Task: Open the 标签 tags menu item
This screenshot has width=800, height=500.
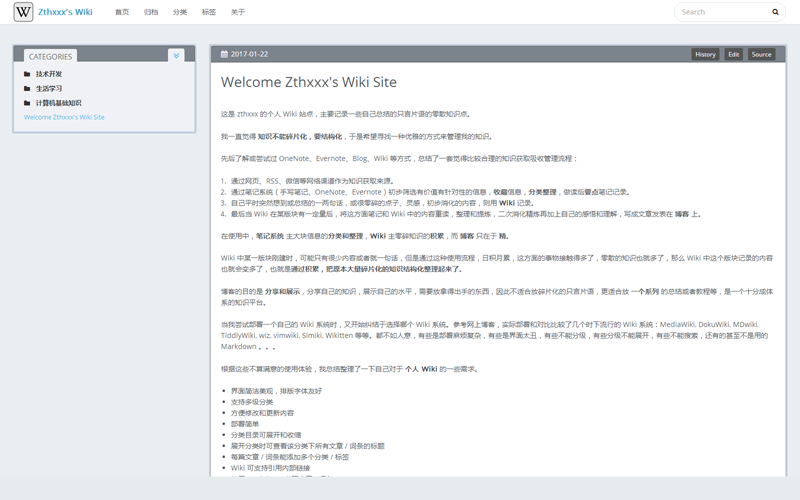Action: (x=208, y=12)
